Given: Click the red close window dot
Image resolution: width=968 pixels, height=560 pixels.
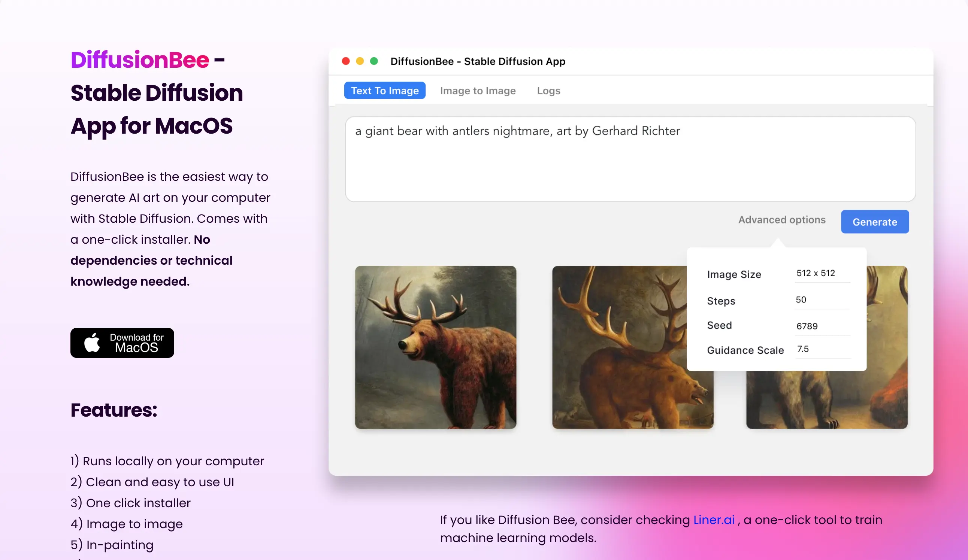Looking at the screenshot, I should click(346, 61).
